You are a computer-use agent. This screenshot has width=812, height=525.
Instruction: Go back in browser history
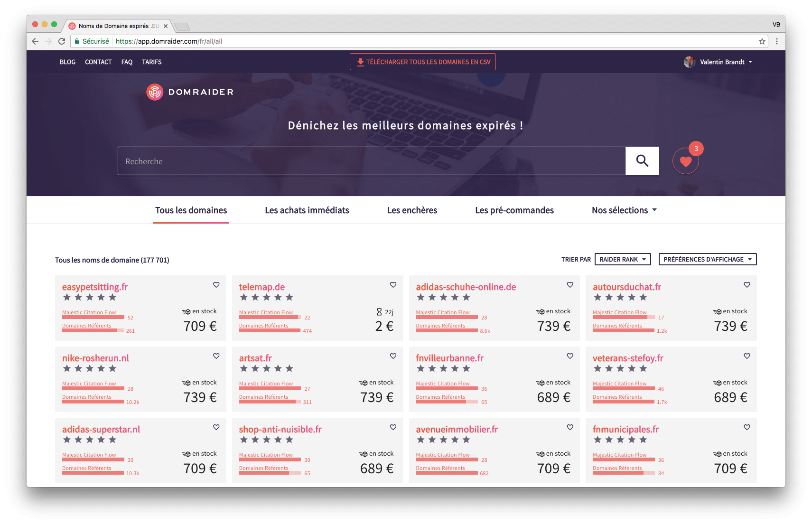coord(35,41)
